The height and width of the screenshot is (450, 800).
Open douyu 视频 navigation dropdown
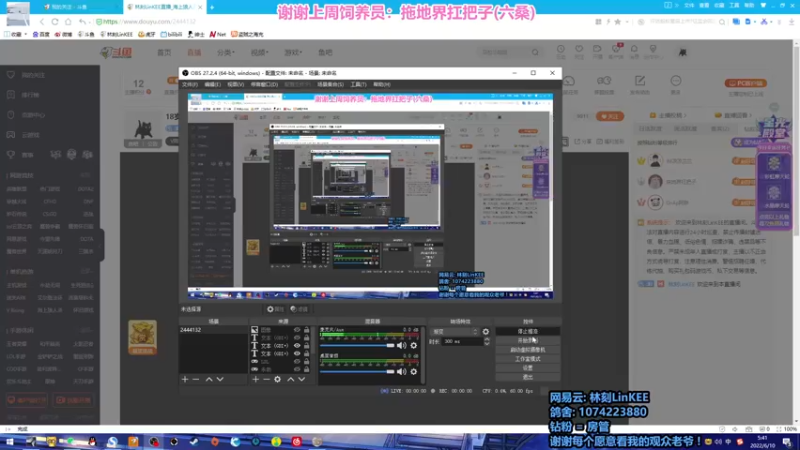point(259,52)
